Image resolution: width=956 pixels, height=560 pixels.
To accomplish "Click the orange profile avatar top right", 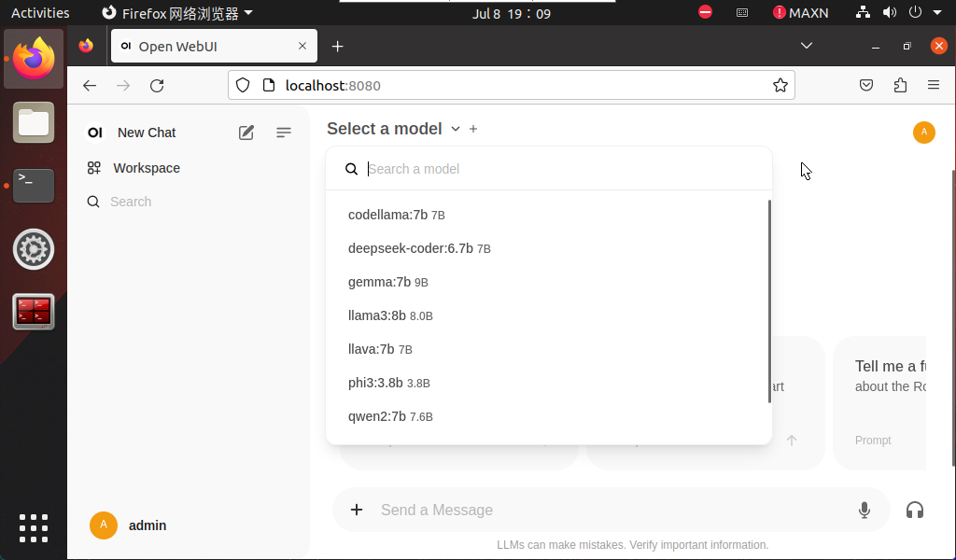I will [x=923, y=133].
